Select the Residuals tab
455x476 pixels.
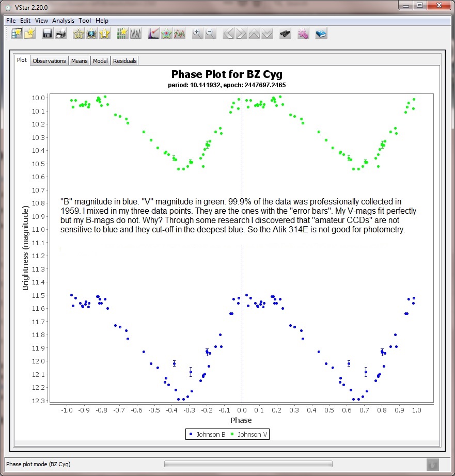pos(125,61)
